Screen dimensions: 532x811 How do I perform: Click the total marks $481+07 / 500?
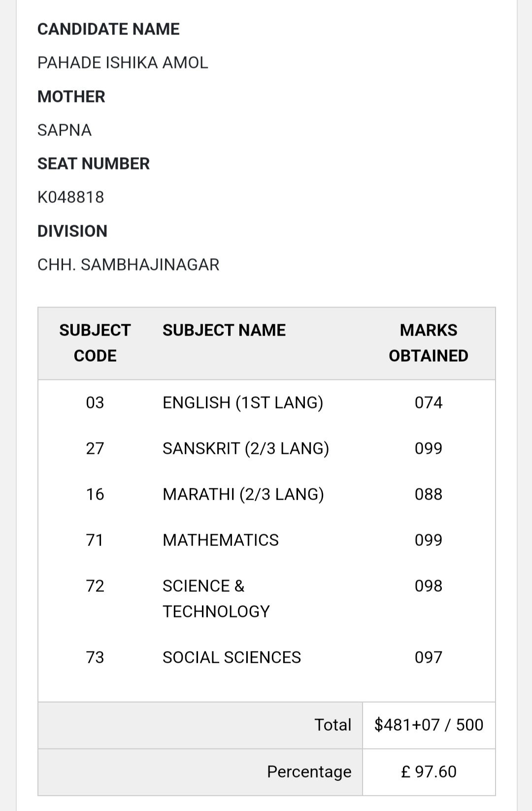click(x=429, y=725)
